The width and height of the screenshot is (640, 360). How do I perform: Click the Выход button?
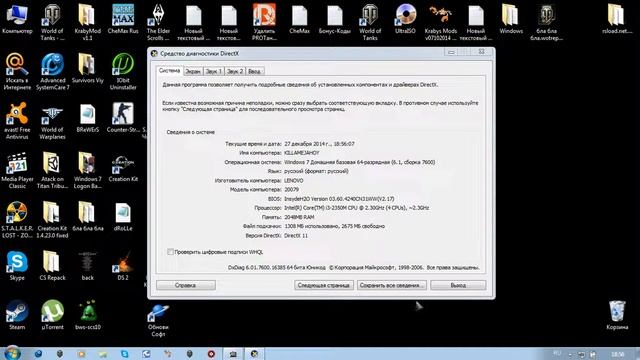pos(458,285)
